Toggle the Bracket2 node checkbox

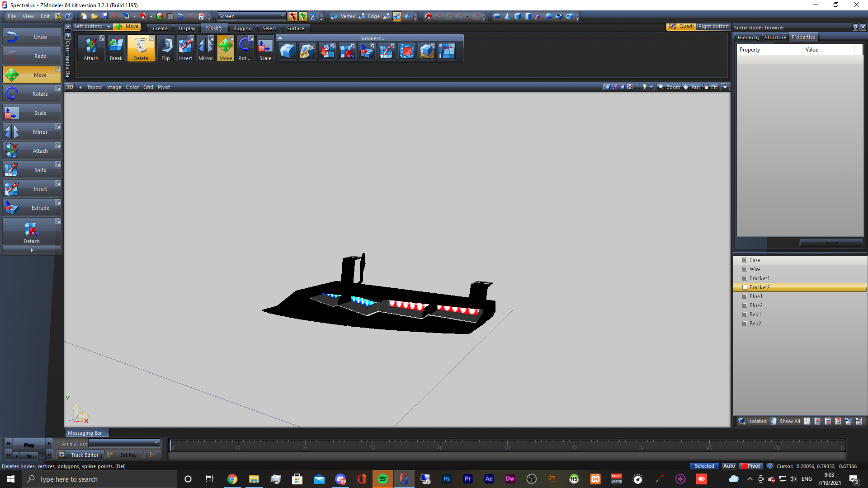745,287
